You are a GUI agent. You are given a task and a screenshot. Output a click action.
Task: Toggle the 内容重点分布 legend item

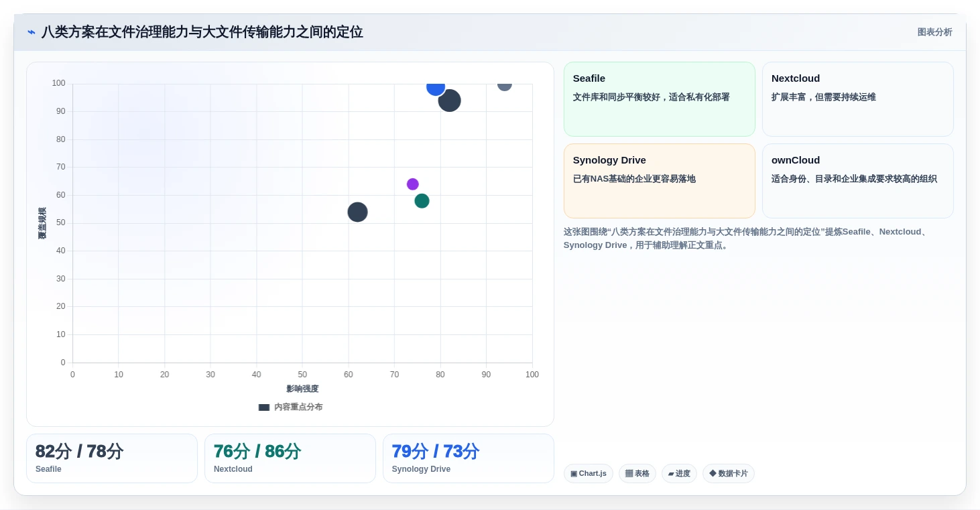point(290,407)
